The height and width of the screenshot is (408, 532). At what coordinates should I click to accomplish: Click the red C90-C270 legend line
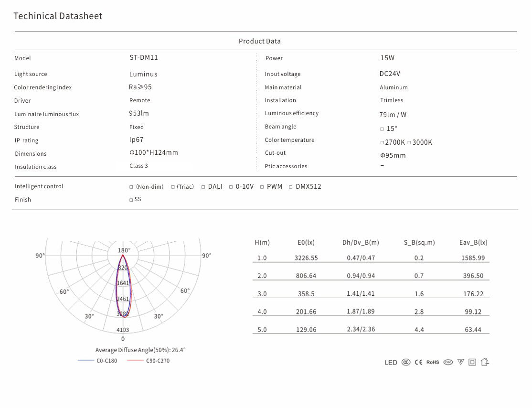[135, 361]
